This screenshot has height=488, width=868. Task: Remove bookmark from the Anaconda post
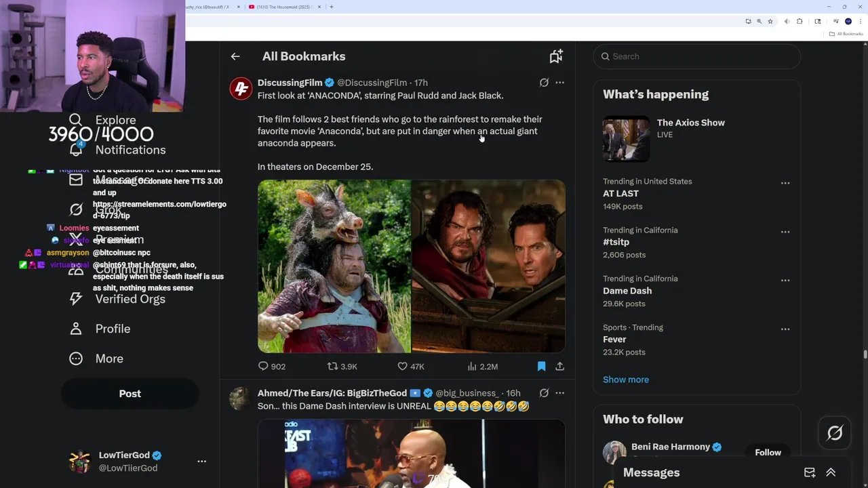click(541, 366)
